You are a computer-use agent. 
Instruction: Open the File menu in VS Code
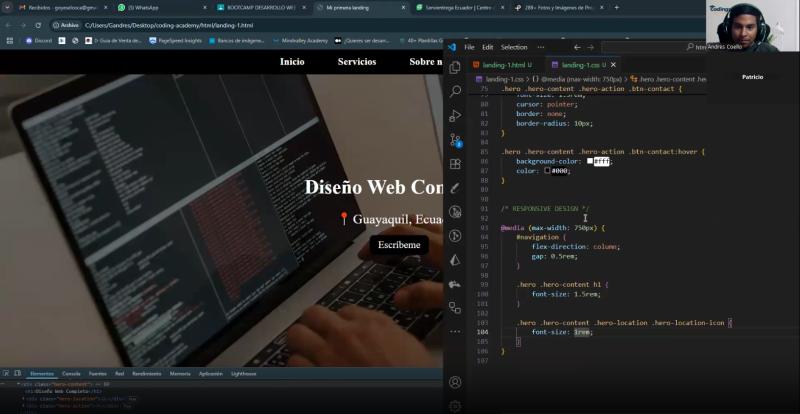pos(469,47)
